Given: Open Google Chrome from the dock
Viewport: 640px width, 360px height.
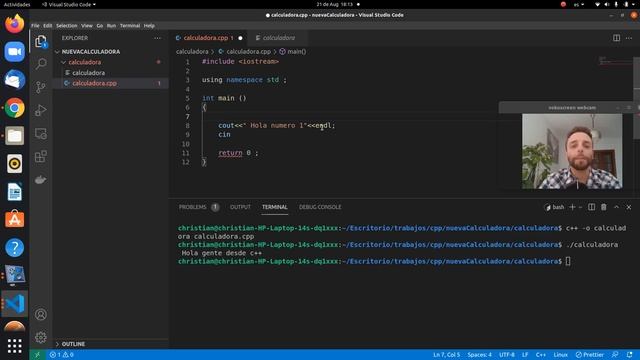Looking at the screenshot, I should tap(15, 108).
